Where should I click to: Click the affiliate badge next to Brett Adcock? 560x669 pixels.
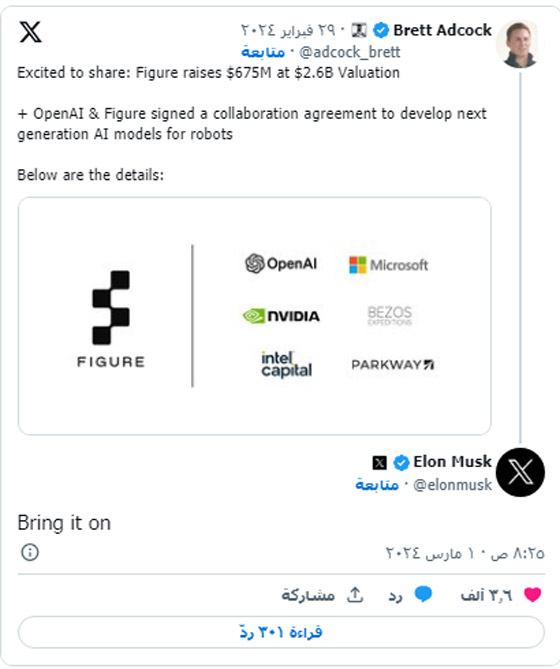[x=359, y=30]
